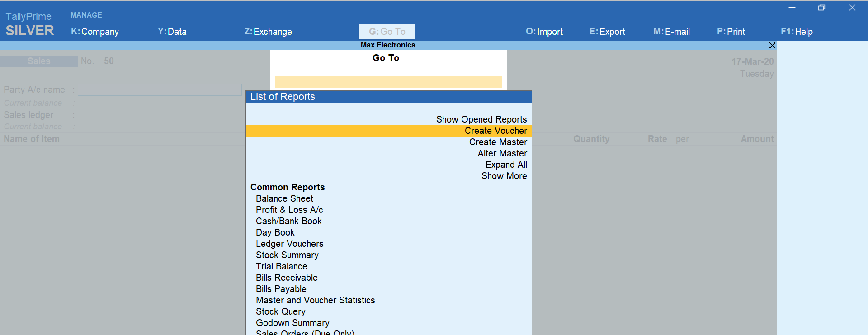Select Show Opened Reports

(x=481, y=119)
